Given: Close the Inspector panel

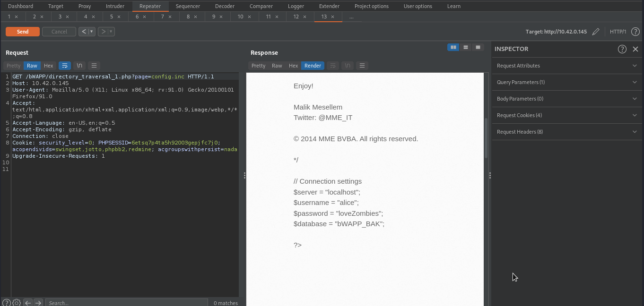Looking at the screenshot, I should (x=635, y=49).
